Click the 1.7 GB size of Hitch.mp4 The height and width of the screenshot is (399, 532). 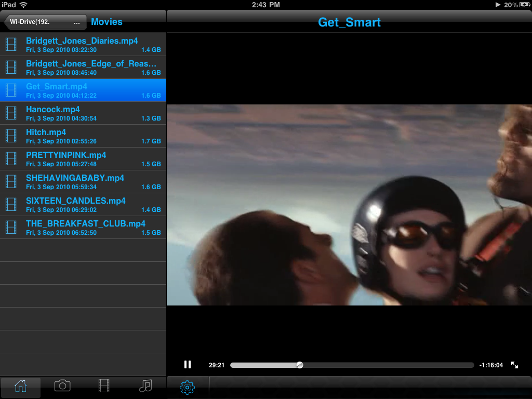pyautogui.click(x=151, y=141)
